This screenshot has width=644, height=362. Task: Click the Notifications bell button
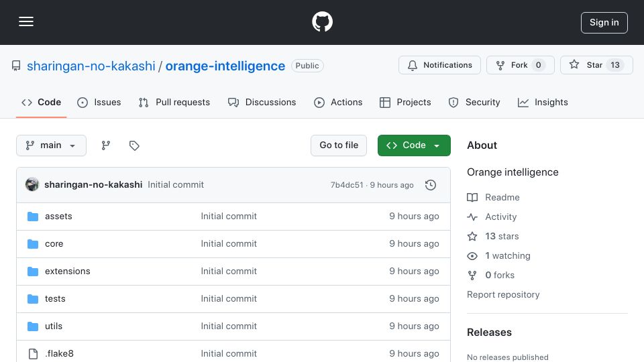(439, 65)
